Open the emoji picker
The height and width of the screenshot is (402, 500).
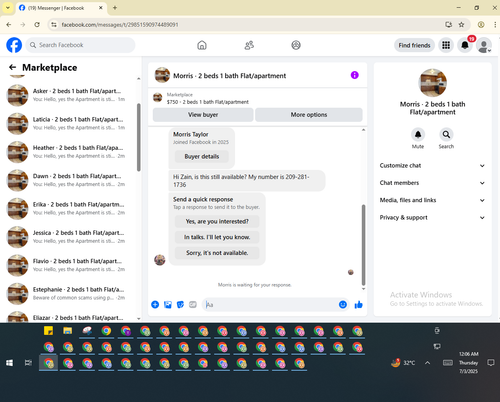[x=343, y=304]
